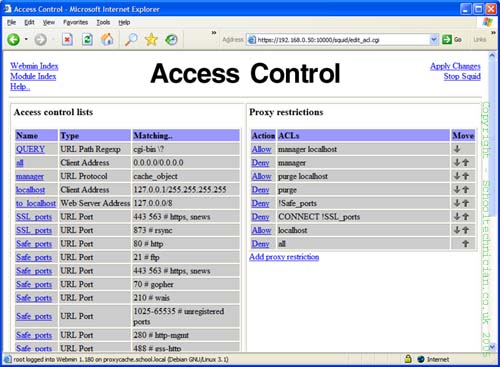500x367 pixels.
Task: Click Add proxy restriction link
Action: tap(284, 257)
